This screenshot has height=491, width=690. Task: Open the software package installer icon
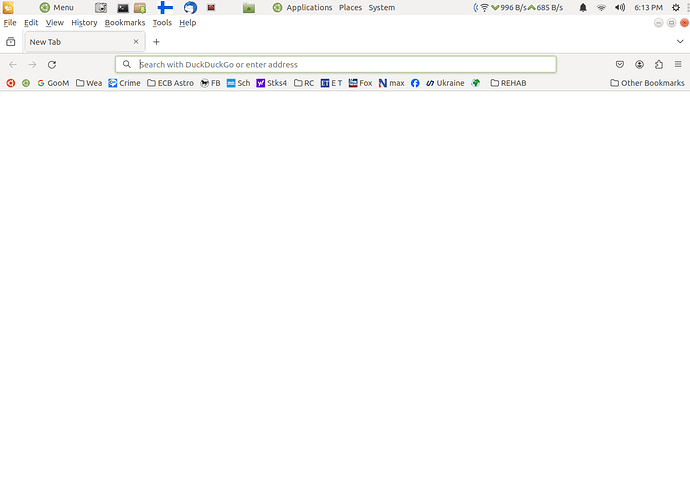click(x=140, y=8)
